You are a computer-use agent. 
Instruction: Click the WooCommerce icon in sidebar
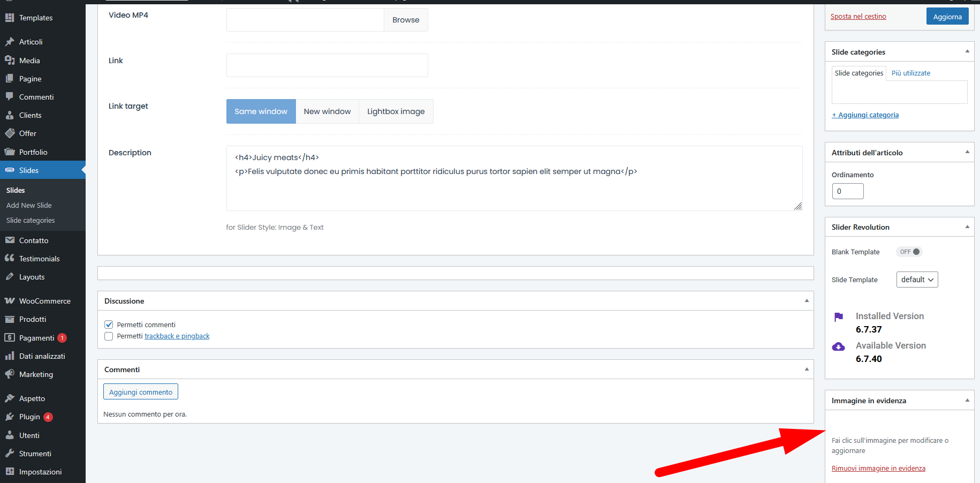click(x=10, y=301)
